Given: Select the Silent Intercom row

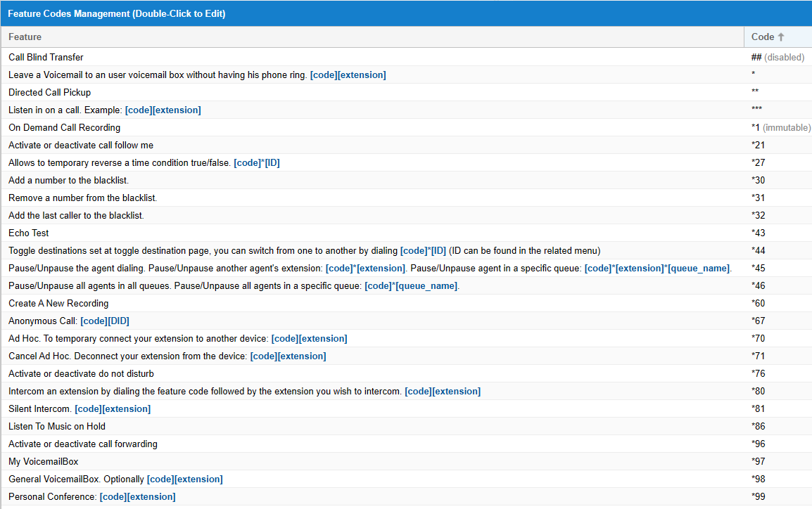Looking at the screenshot, I should tap(79, 408).
